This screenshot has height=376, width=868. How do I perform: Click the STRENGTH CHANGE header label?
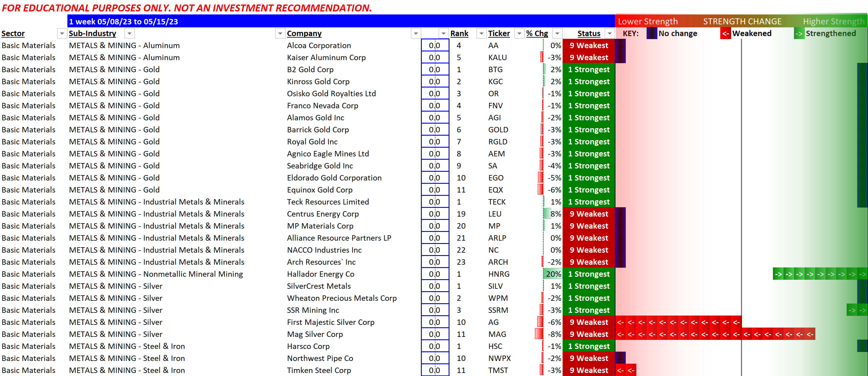tap(742, 22)
